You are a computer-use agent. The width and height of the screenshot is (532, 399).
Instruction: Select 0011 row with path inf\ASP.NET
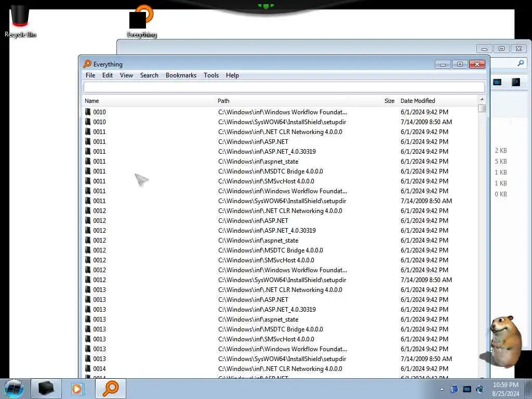(x=280, y=141)
